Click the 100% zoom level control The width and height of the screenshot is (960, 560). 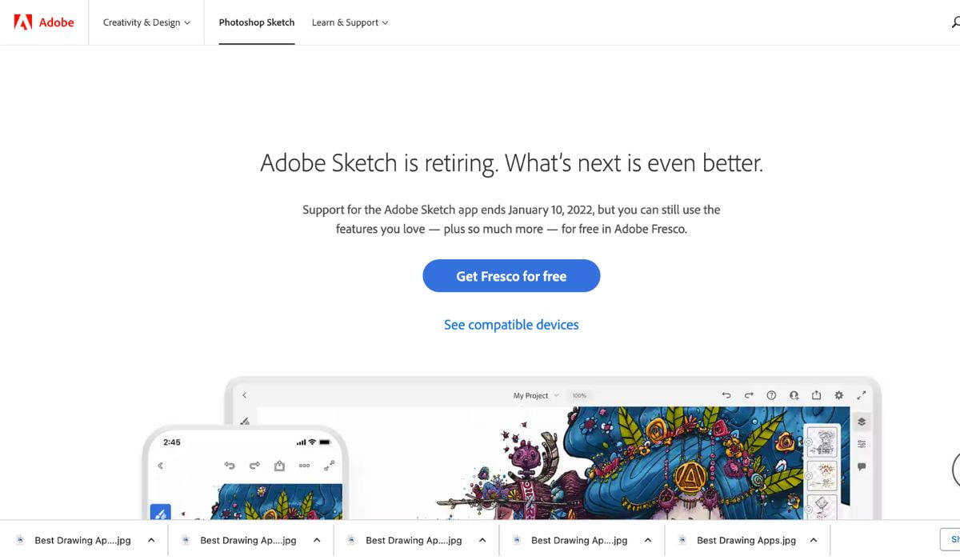pos(579,395)
